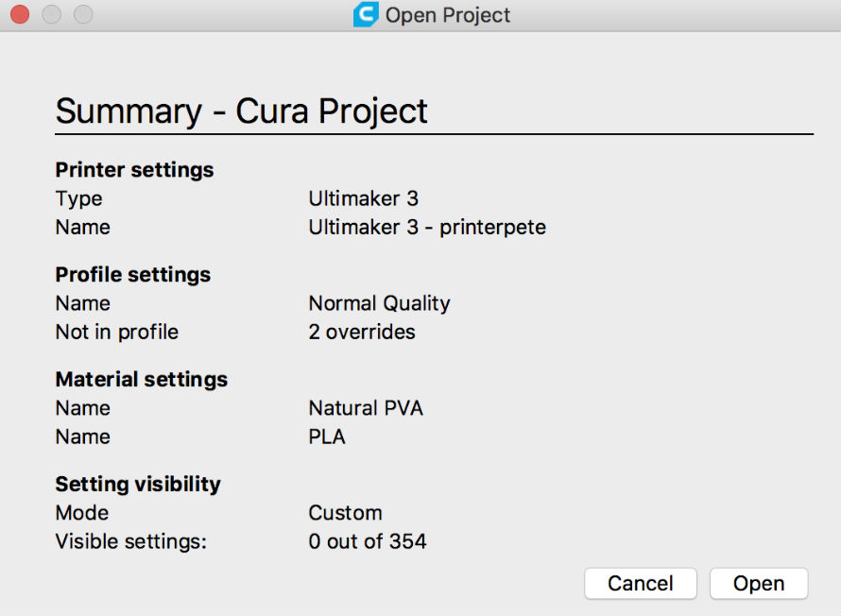Click the 'Ultimaker 3 - printerpete' printer name
Image resolution: width=841 pixels, height=616 pixels.
coord(427,228)
